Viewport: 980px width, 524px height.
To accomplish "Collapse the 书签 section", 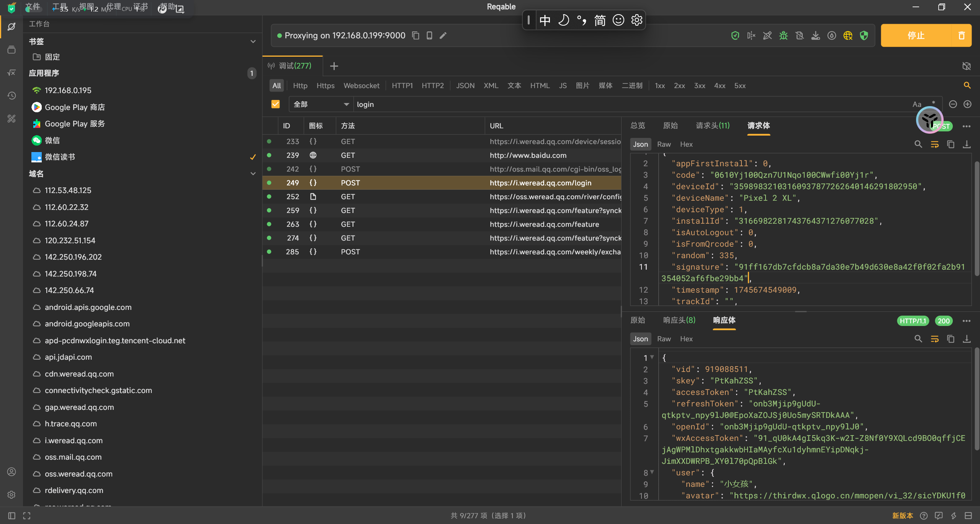I will pos(253,41).
